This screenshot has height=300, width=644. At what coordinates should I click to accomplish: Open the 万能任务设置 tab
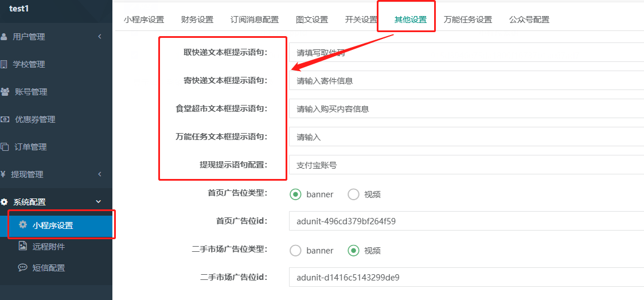468,20
